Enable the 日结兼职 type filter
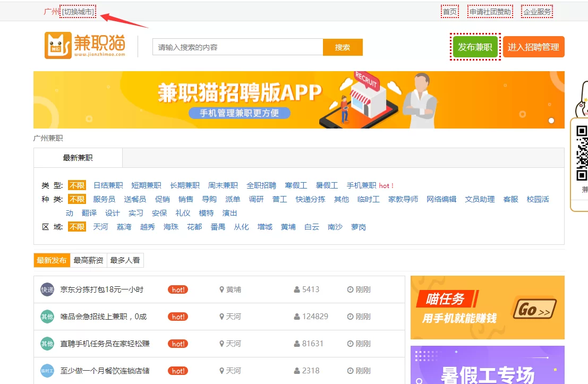 point(108,185)
